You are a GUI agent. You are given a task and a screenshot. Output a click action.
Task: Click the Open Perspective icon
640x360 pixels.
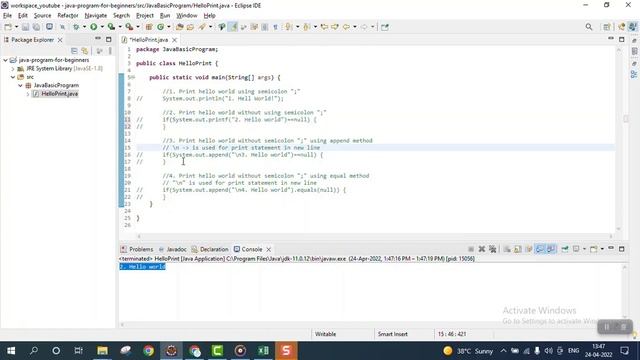607,27
